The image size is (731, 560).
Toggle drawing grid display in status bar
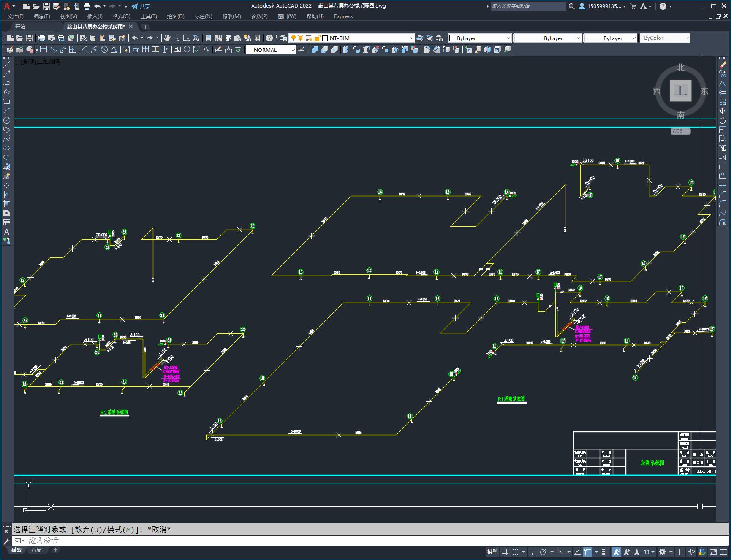505,552
